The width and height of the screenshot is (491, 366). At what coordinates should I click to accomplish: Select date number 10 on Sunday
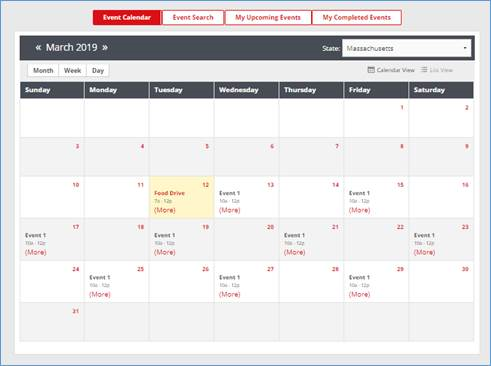coord(76,185)
